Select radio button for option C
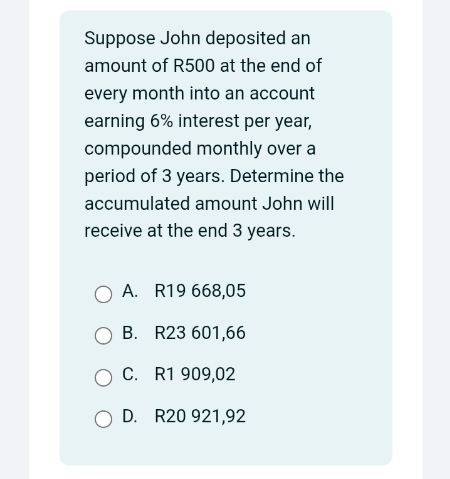Viewport: 450px width, 479px height. [x=103, y=377]
